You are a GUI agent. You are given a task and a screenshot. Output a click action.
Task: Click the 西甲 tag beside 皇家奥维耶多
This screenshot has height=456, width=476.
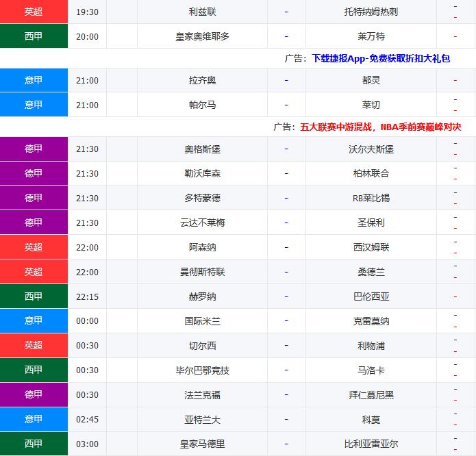click(34, 36)
